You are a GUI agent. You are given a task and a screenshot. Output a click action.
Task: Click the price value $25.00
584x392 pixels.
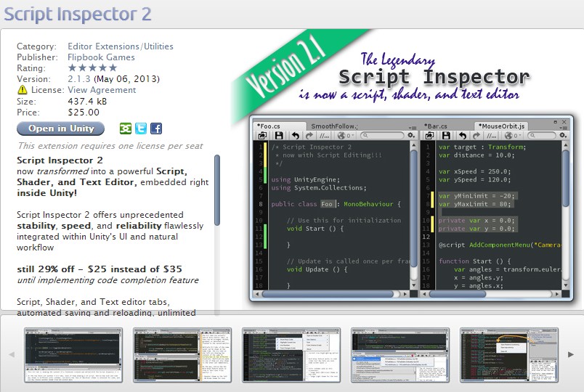pos(84,112)
